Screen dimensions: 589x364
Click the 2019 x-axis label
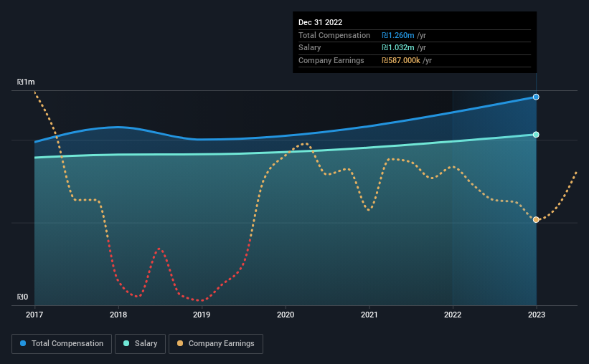click(202, 315)
